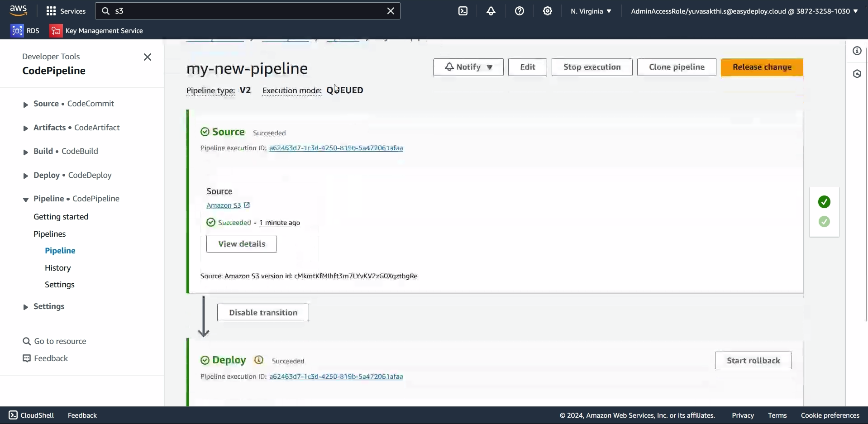
Task: Click the Feedback icon in the sidebar
Action: tap(27, 358)
